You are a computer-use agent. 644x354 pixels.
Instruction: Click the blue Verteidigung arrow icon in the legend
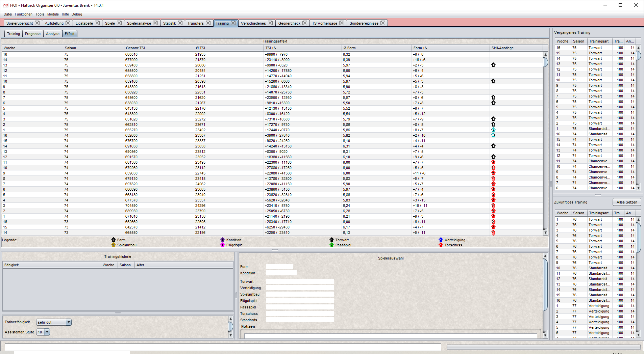tap(440, 240)
